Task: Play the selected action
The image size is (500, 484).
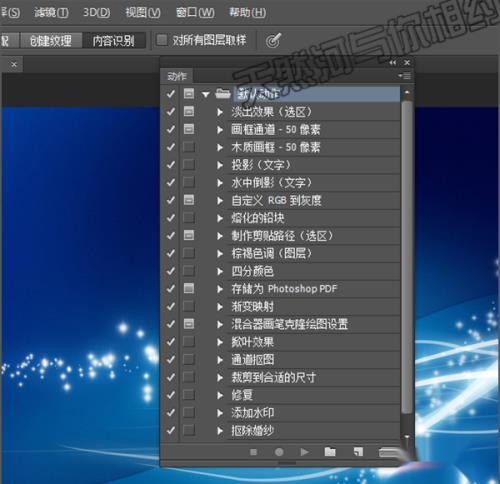Action: [x=304, y=452]
